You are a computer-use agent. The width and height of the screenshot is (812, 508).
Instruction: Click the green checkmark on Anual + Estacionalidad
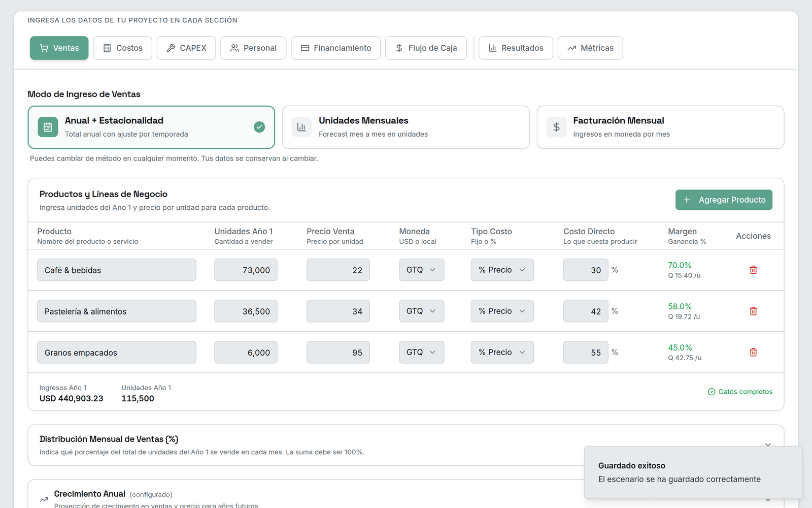[259, 127]
